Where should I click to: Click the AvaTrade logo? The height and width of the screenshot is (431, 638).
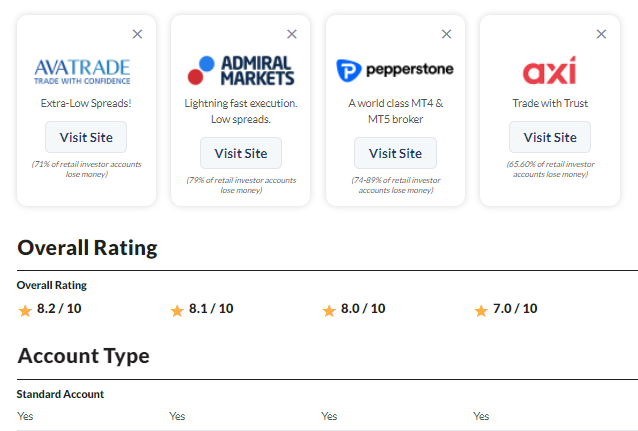click(x=82, y=72)
